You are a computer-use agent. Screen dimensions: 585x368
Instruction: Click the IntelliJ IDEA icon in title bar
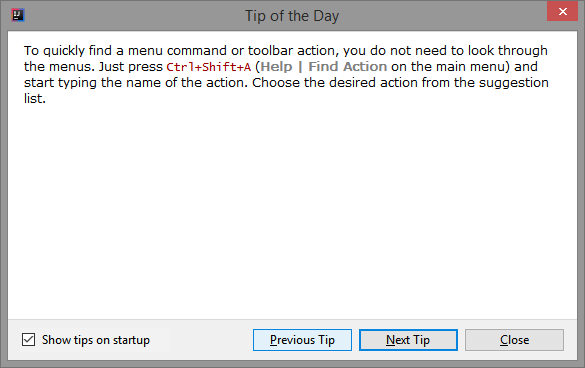pos(18,15)
